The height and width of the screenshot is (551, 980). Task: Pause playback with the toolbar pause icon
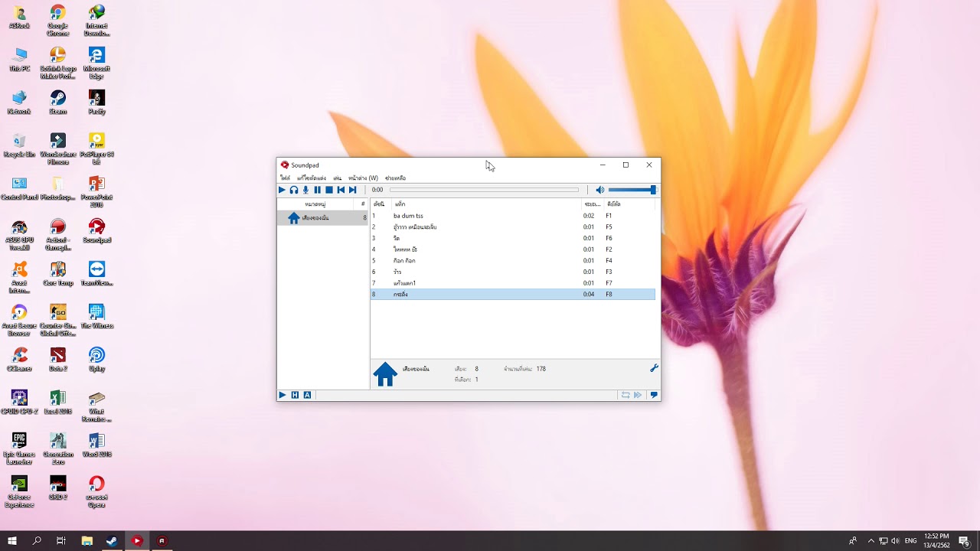317,190
